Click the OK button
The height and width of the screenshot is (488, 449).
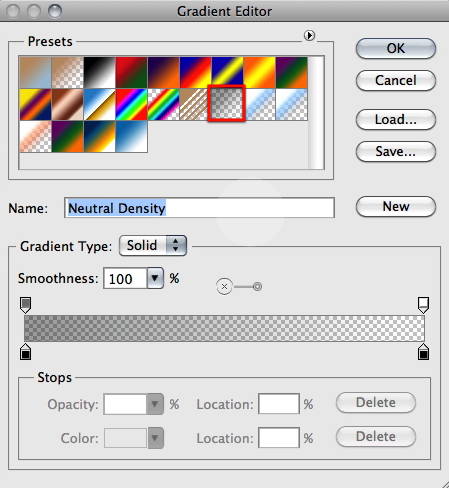coord(396,48)
